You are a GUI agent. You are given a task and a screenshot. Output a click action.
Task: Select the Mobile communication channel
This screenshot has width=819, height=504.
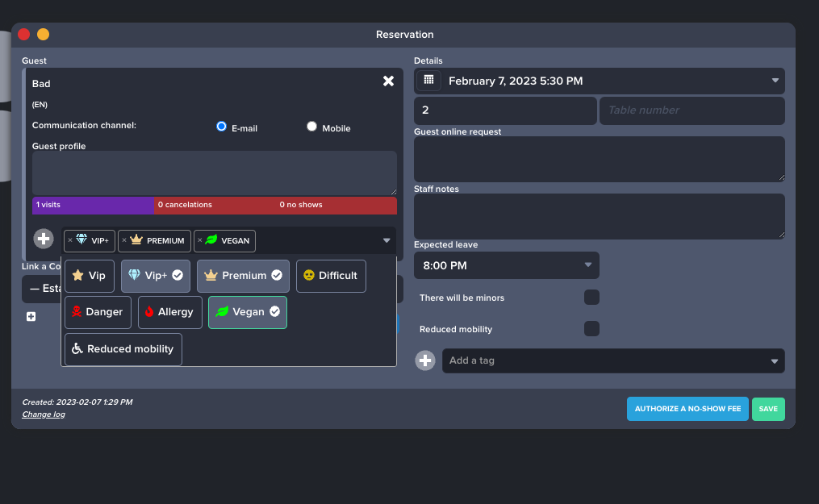pyautogui.click(x=311, y=127)
